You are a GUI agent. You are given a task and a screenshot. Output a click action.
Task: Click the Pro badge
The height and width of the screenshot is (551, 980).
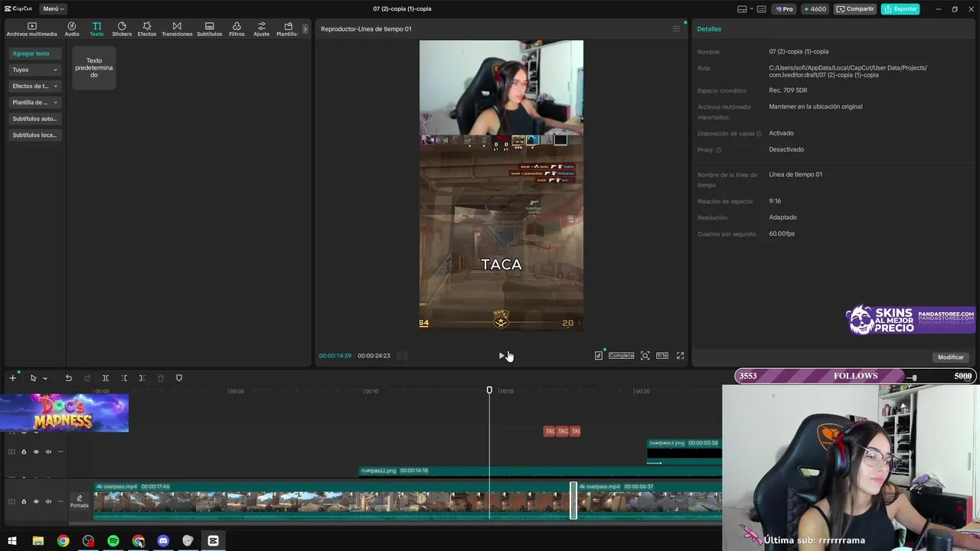[x=784, y=9]
